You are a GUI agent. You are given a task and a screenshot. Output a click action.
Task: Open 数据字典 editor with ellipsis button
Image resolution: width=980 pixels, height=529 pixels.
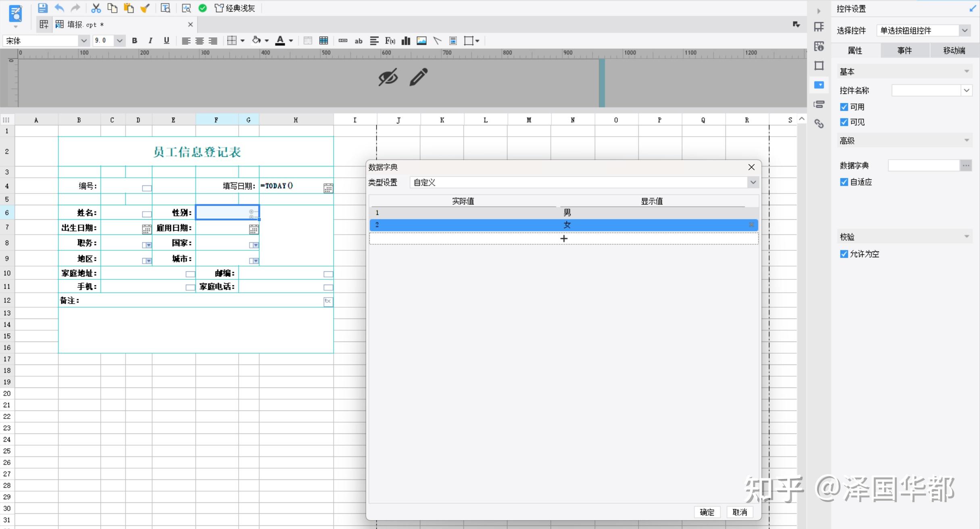pos(966,165)
